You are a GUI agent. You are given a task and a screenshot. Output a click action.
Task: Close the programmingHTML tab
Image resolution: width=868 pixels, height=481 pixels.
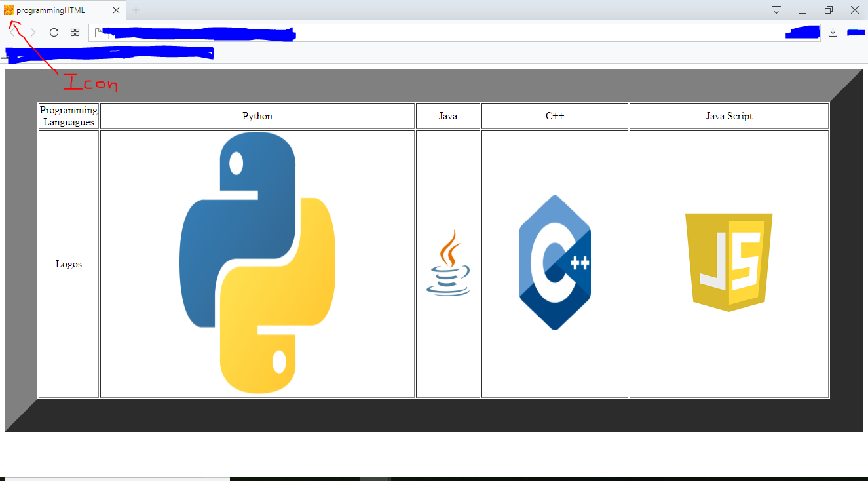pyautogui.click(x=116, y=10)
